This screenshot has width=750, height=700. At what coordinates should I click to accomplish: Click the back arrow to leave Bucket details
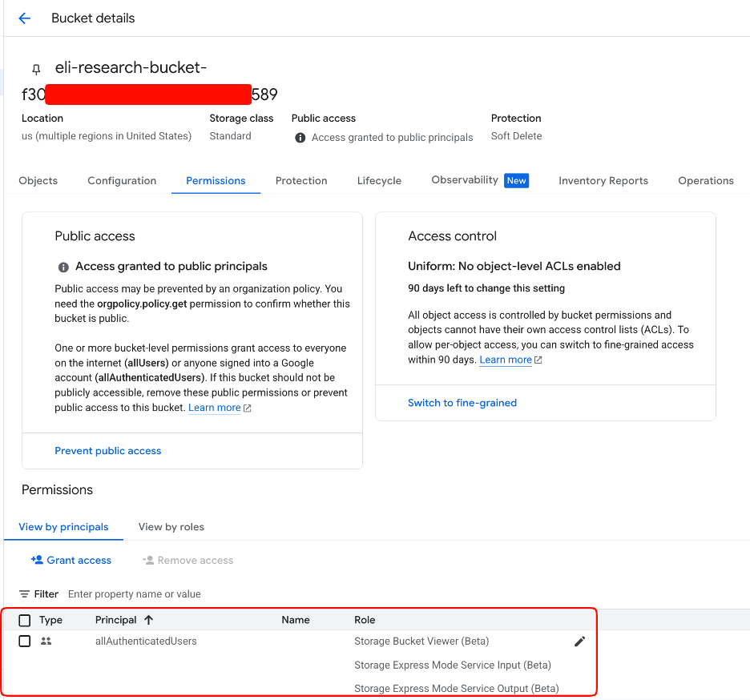click(24, 18)
